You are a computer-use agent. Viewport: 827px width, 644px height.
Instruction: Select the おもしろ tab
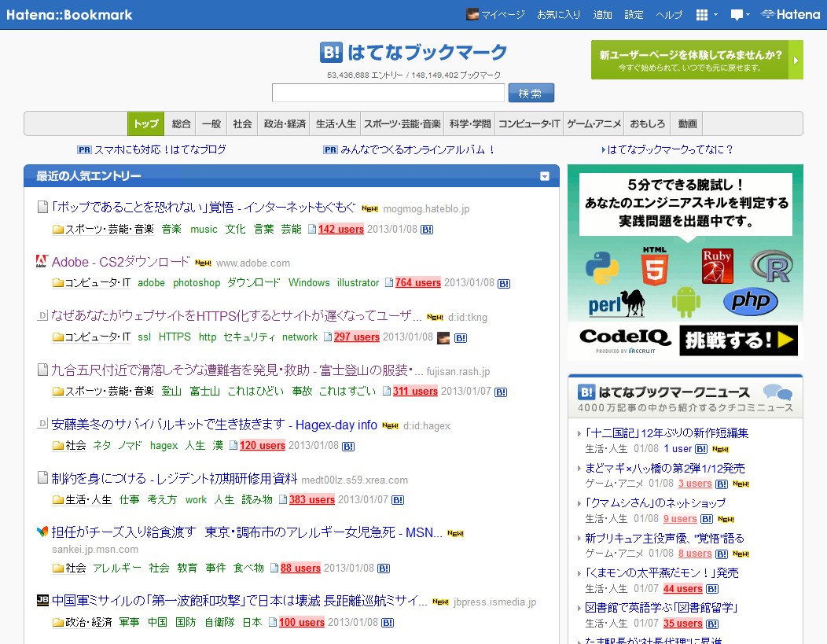[647, 124]
